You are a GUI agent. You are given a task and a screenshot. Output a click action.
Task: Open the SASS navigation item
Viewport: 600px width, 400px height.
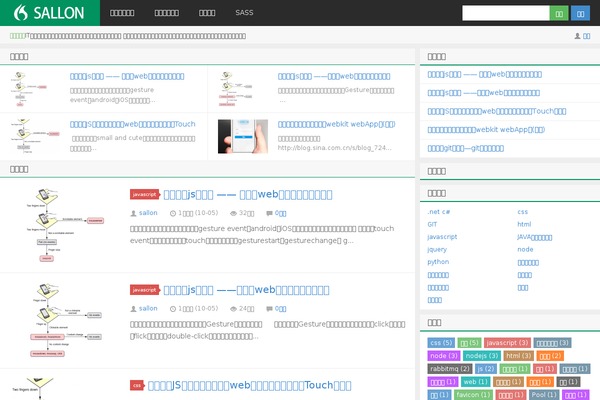[244, 13]
